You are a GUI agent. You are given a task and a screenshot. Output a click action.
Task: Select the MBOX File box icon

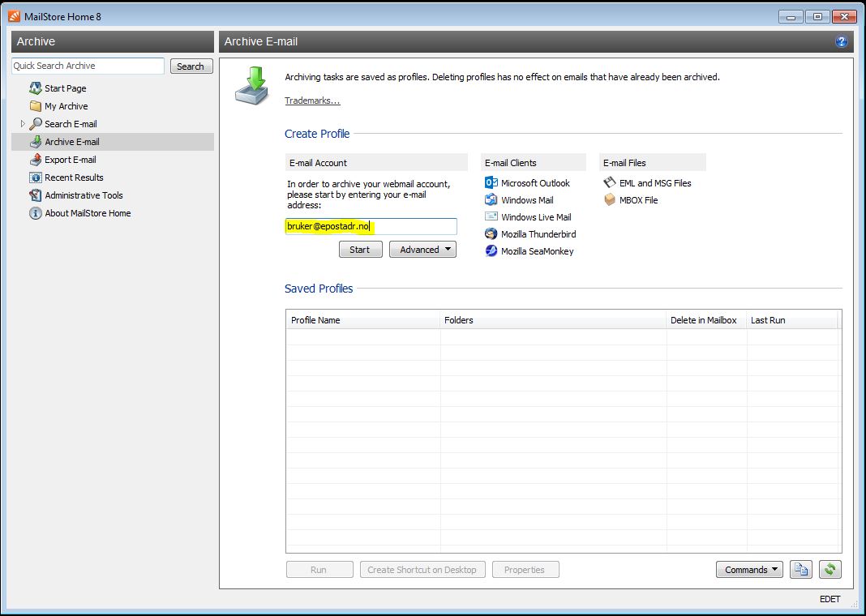[x=610, y=200]
